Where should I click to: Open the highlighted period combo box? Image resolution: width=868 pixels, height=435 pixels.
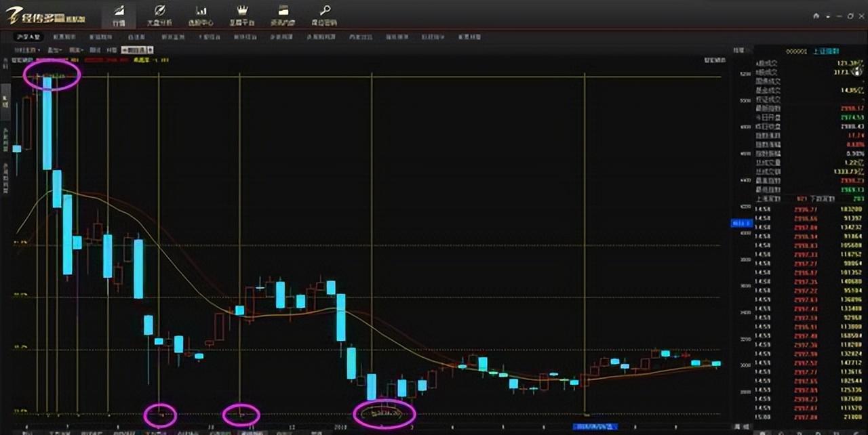pyautogui.click(x=137, y=50)
